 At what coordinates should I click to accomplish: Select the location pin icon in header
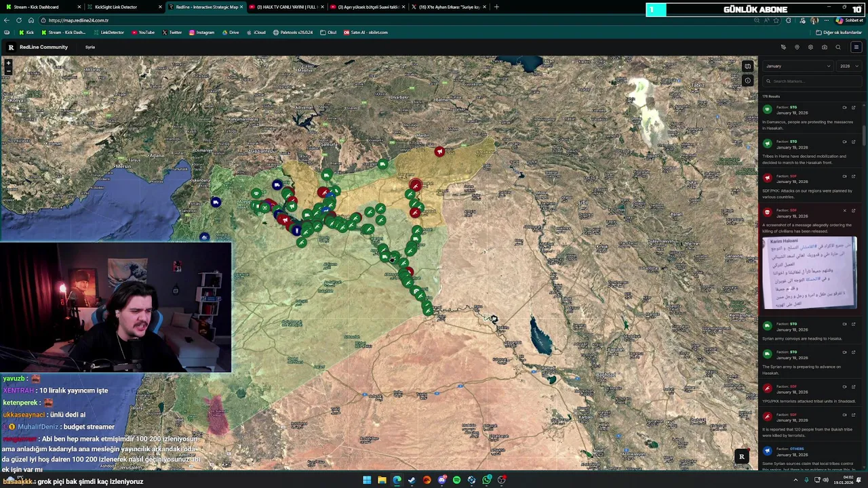(x=797, y=47)
